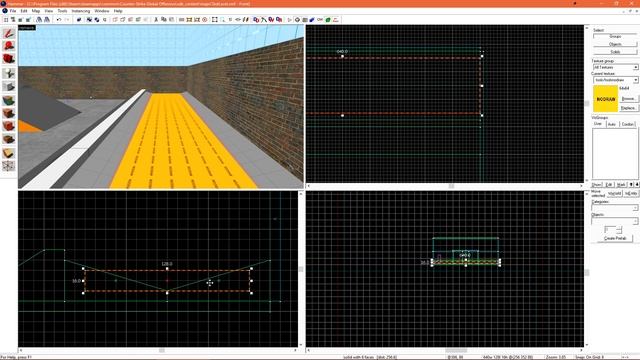The height and width of the screenshot is (360, 640).
Task: Open the Map menu
Action: (x=36, y=11)
